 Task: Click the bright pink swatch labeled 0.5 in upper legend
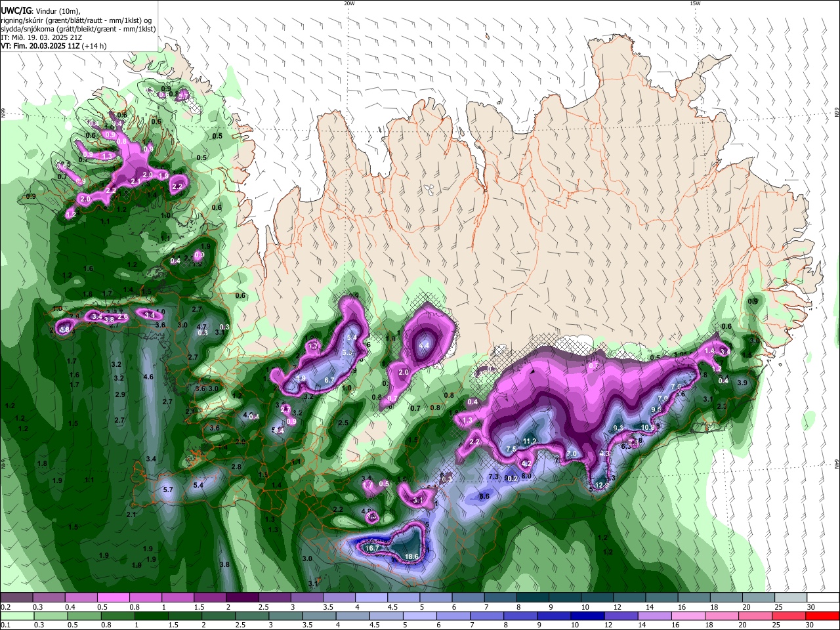(x=113, y=597)
